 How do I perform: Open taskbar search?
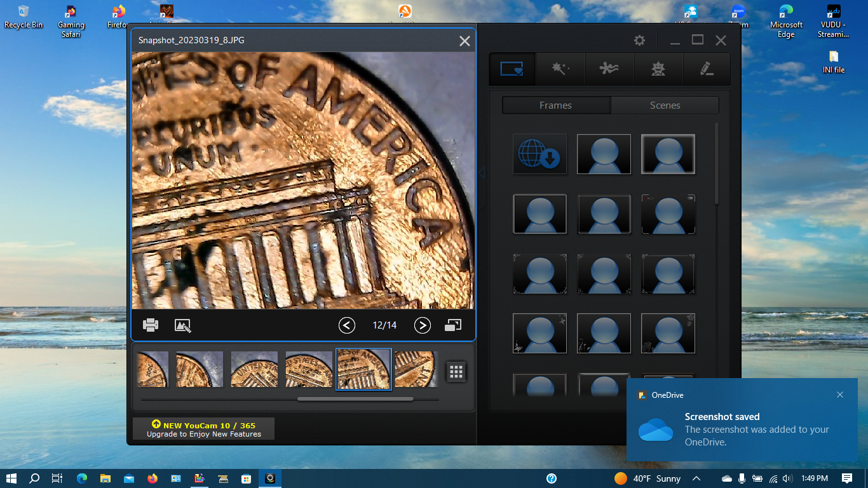click(34, 478)
